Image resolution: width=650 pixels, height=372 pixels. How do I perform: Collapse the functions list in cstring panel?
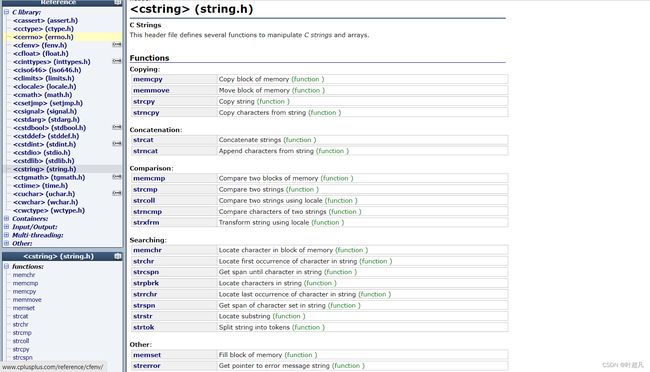pos(7,266)
